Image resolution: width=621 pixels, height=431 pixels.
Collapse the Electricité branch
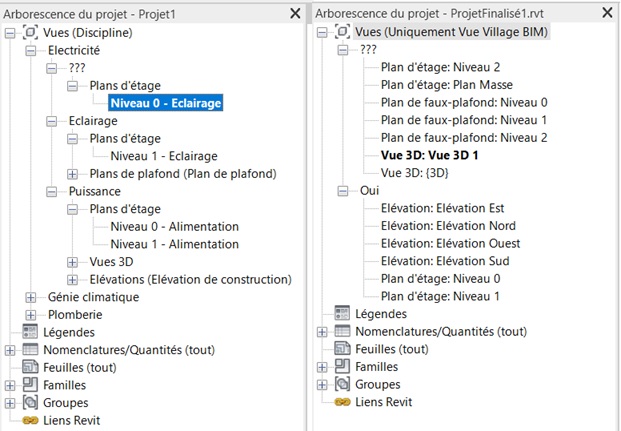tap(31, 51)
